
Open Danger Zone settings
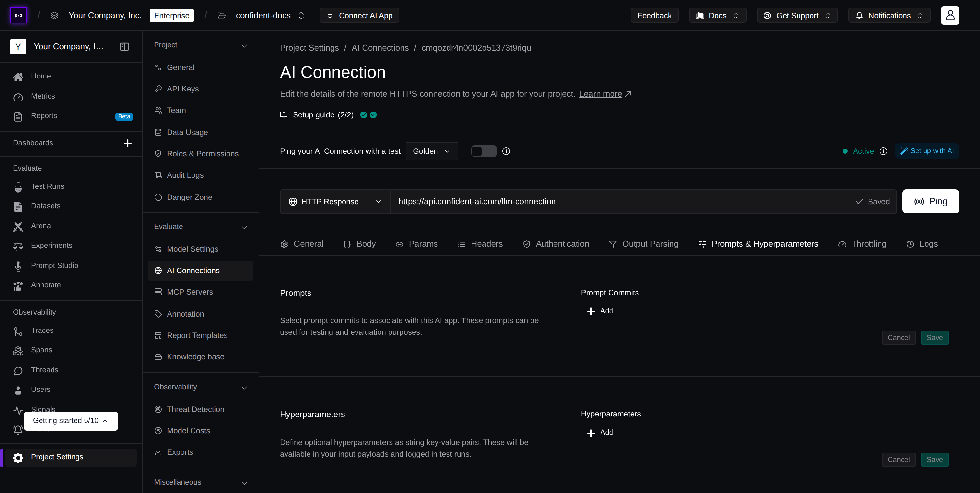click(201, 197)
